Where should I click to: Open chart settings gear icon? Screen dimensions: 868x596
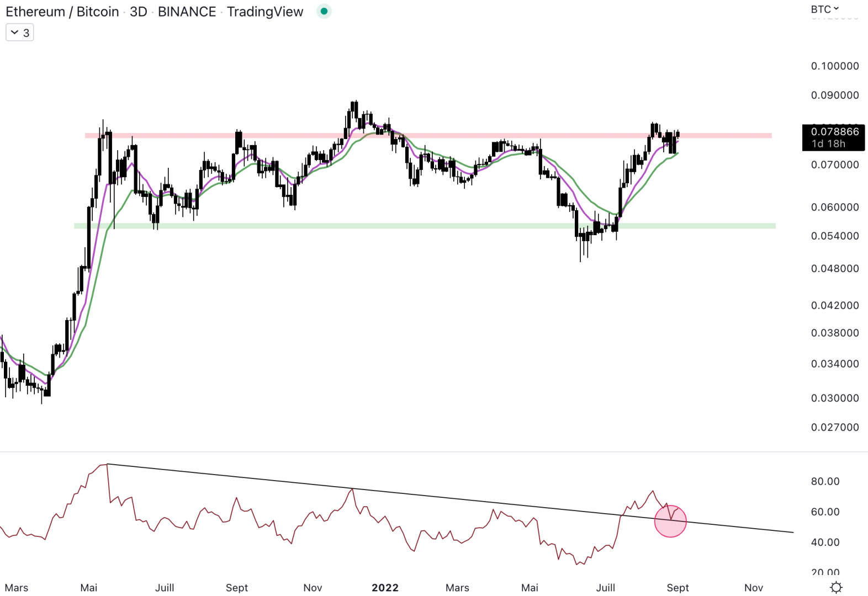[836, 587]
